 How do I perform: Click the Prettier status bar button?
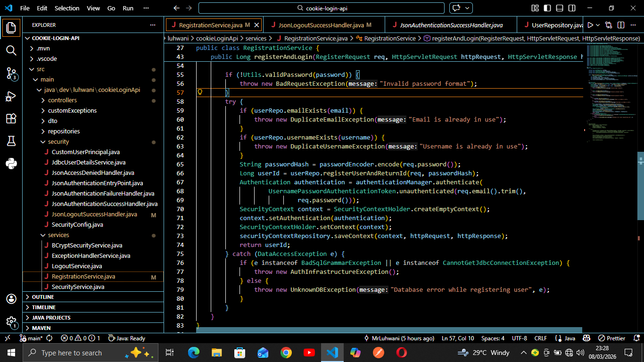click(611, 338)
